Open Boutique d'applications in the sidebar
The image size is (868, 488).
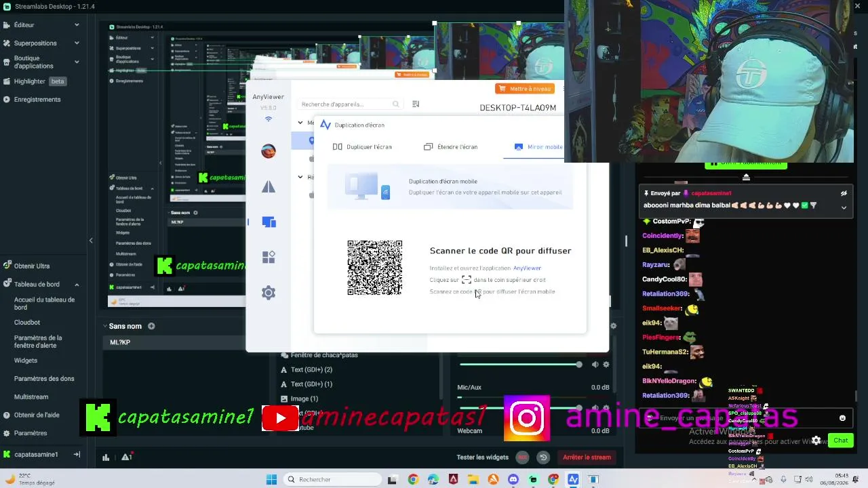33,62
